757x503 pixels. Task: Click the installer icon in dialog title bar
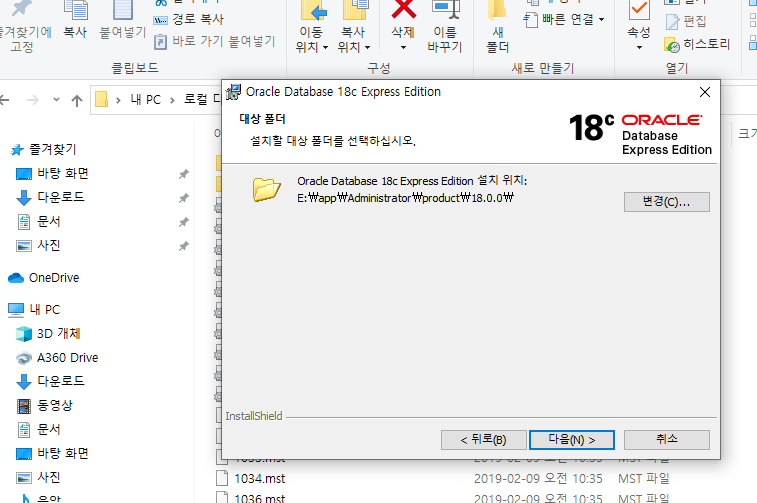(234, 92)
